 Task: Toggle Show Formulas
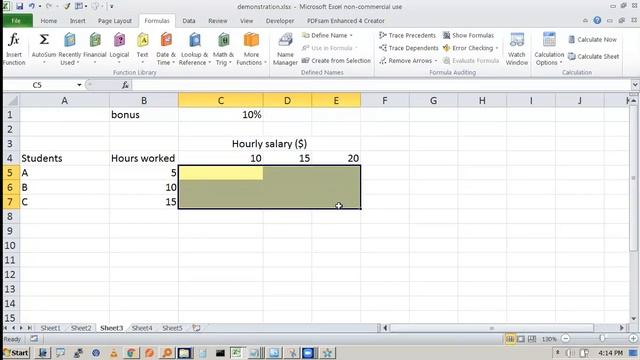(469, 36)
